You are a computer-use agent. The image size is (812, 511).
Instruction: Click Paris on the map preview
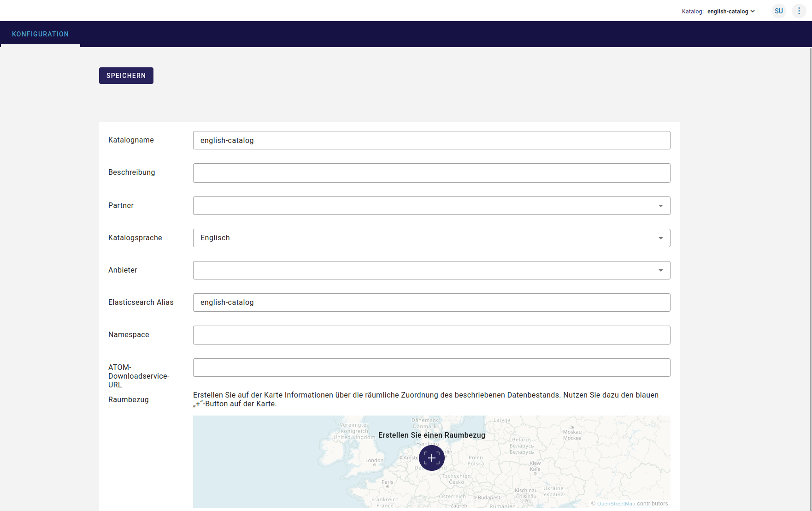click(387, 482)
